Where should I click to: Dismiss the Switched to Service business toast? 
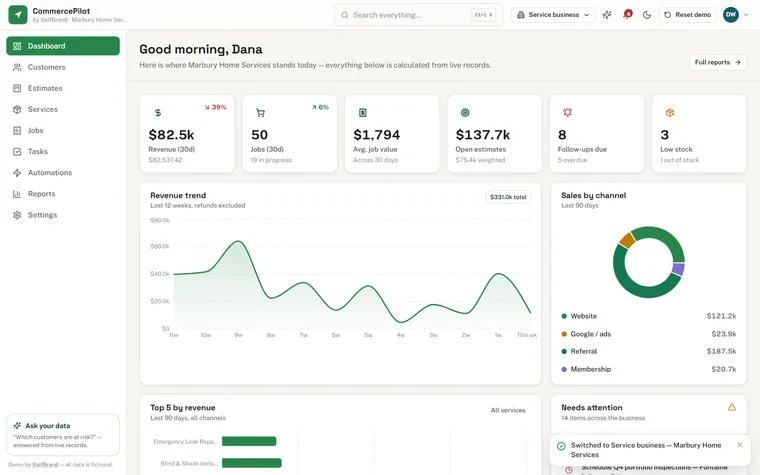[739, 444]
